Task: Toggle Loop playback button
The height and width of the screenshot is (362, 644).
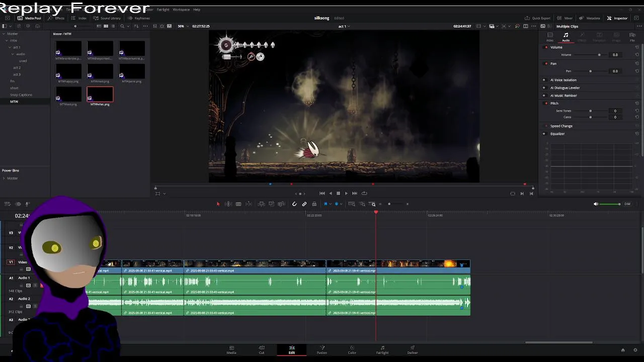Action: [364, 194]
